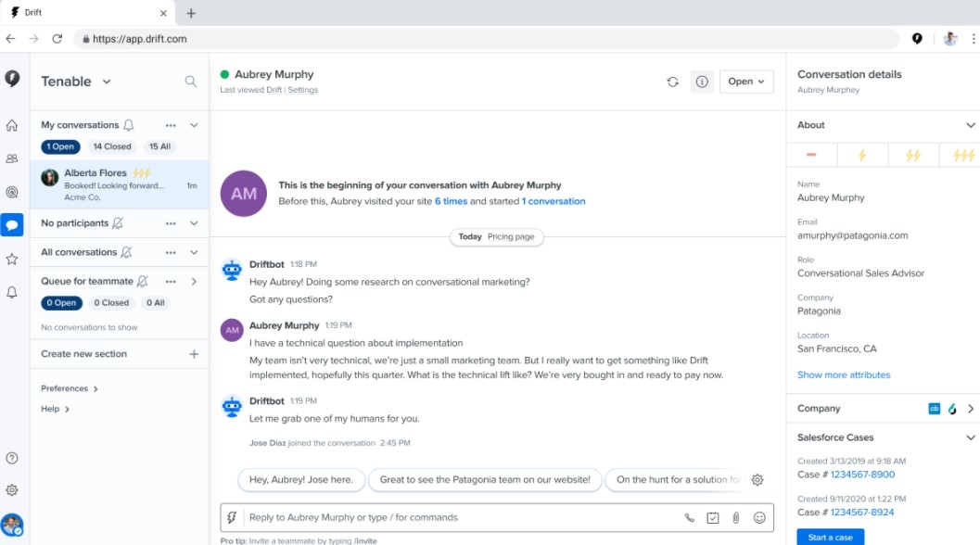Set lead rating to one lightning bolt

tap(862, 155)
